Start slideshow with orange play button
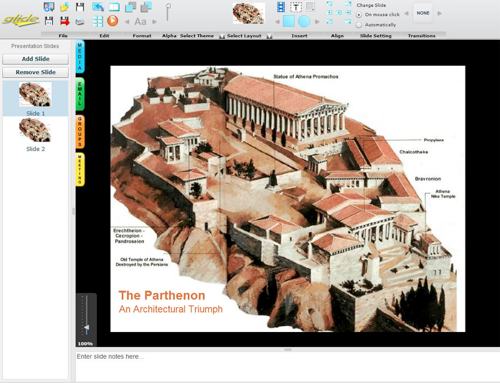 pos(113,21)
